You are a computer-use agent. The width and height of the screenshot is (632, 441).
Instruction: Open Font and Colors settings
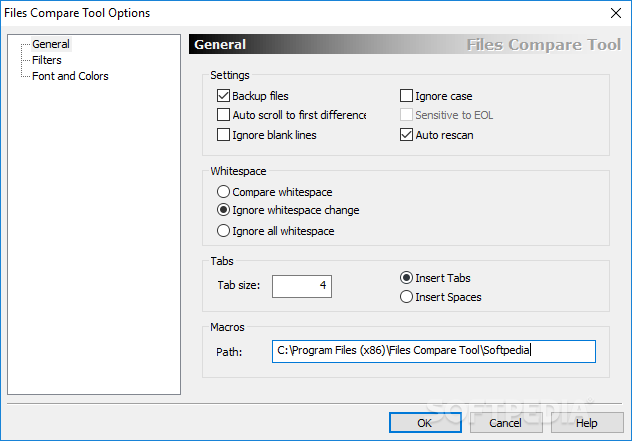(x=70, y=76)
